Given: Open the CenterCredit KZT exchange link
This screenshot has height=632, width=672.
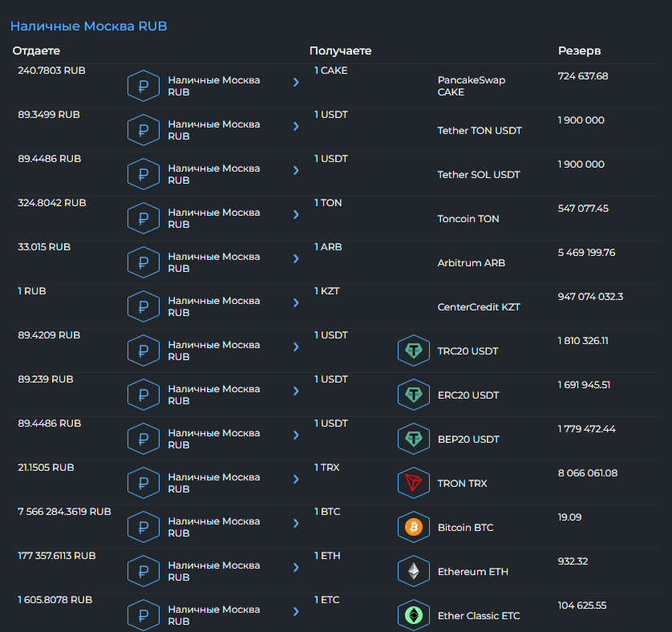Looking at the screenshot, I should (479, 307).
